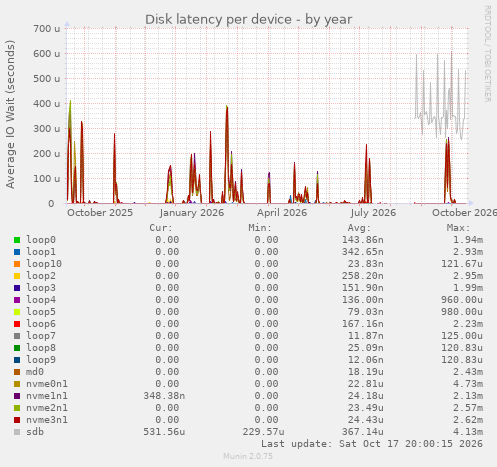This screenshot has height=467, width=497.
Task: Select the loop3 legend label
Action: point(41,288)
